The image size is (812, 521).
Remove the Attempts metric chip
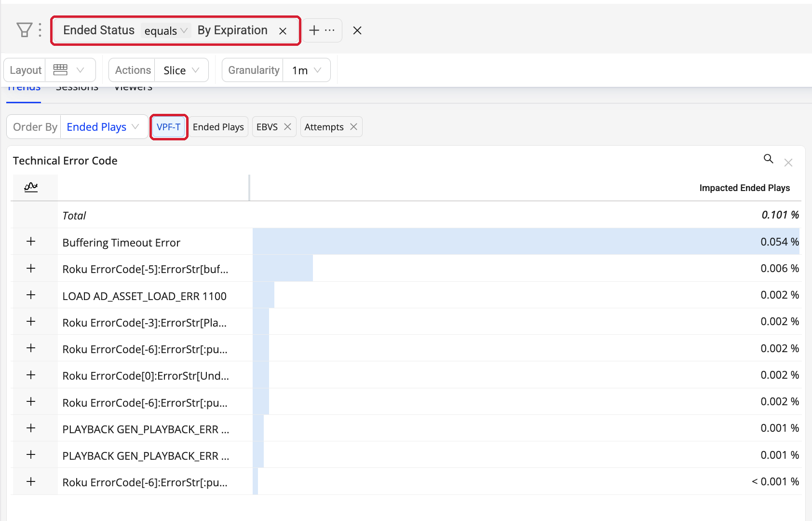pos(354,126)
